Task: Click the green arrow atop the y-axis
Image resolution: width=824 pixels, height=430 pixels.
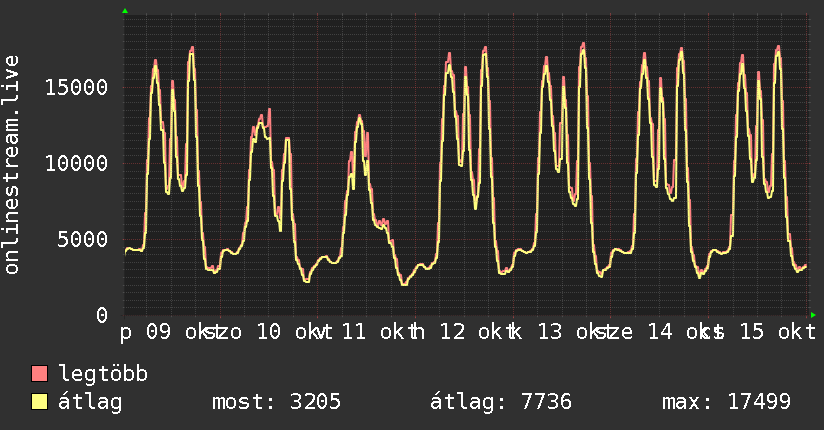Action: [125, 11]
